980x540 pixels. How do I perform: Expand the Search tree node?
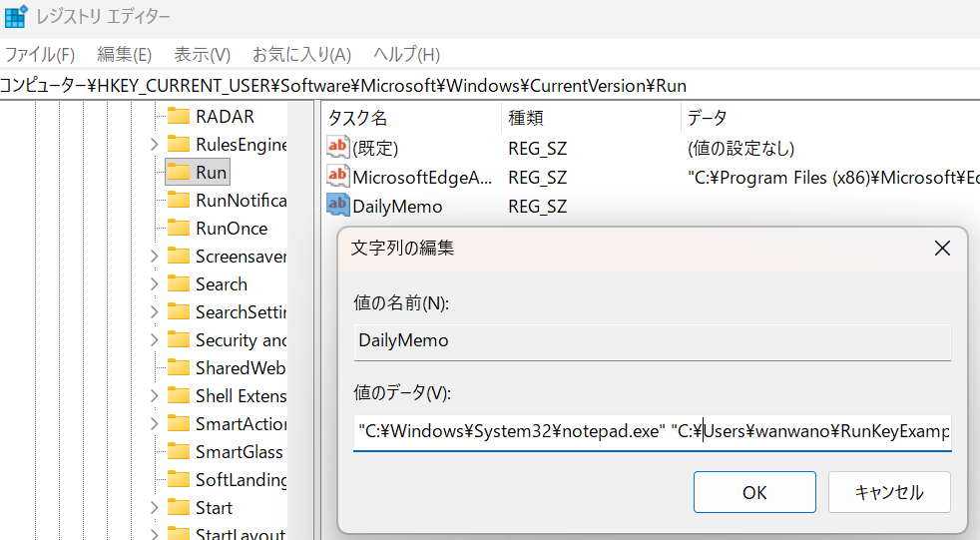coord(155,284)
